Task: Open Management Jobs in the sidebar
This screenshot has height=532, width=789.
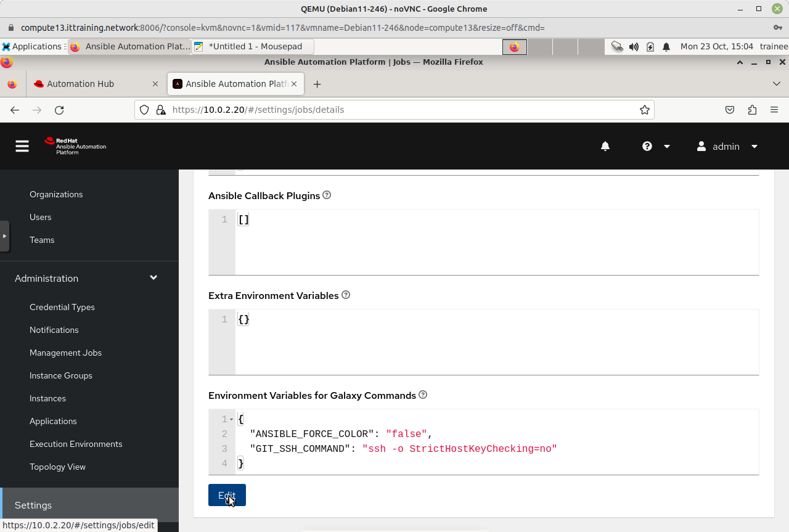Action: tap(65, 353)
